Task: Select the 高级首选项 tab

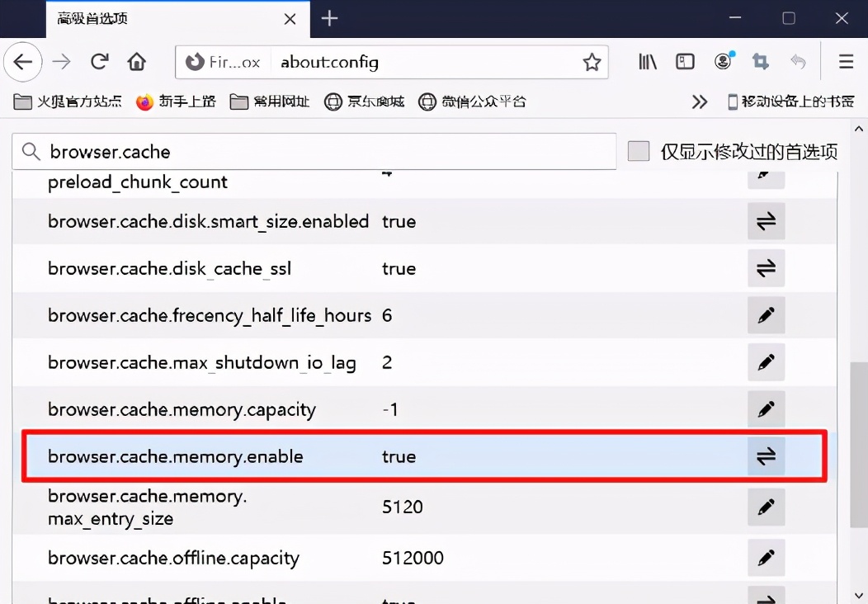Action: pyautogui.click(x=177, y=19)
